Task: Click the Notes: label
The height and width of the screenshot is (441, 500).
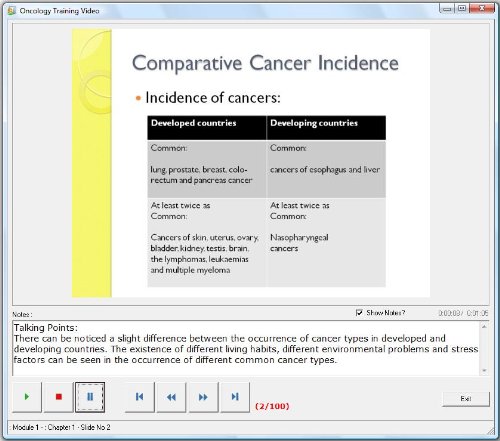Action: point(22,314)
